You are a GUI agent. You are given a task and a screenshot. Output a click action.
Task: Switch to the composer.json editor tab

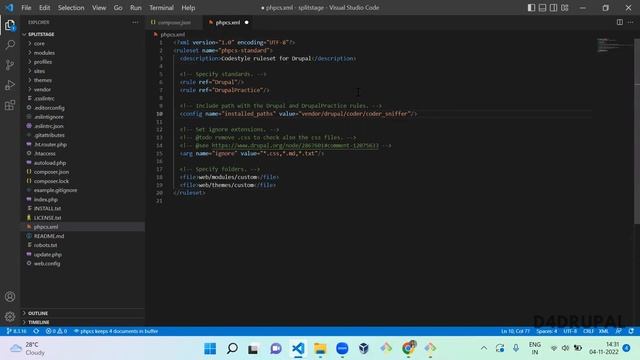pyautogui.click(x=173, y=22)
